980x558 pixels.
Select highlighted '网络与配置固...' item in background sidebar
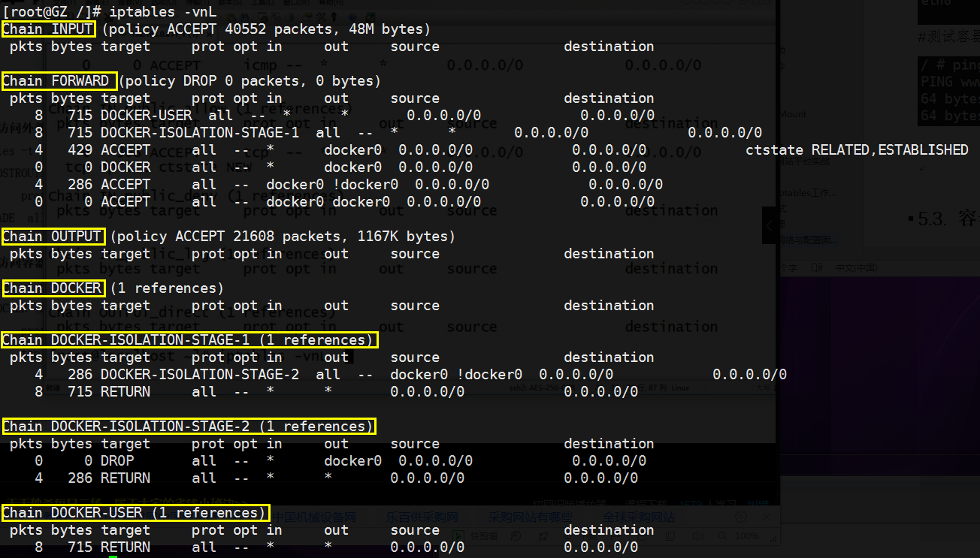[x=809, y=240]
